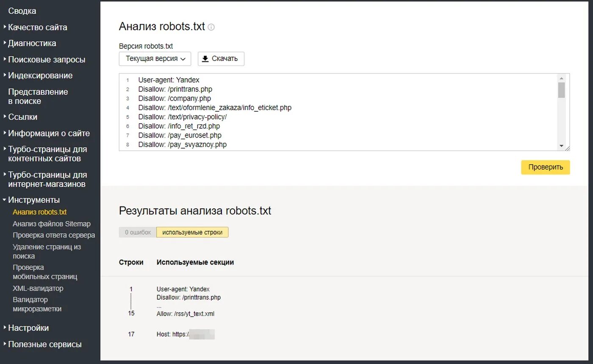Expand the Поисковые запросы menu

46,59
